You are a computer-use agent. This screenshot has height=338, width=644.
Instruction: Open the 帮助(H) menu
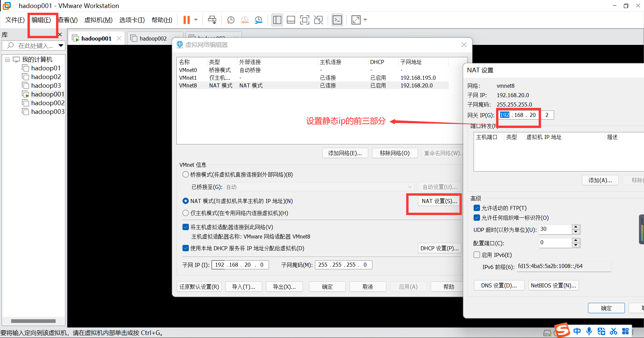[162, 20]
